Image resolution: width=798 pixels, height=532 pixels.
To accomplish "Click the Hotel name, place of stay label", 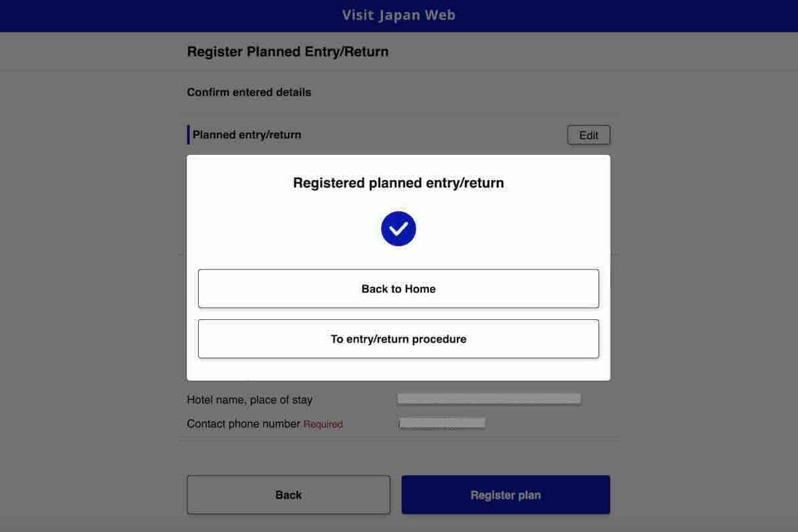I will click(x=249, y=400).
